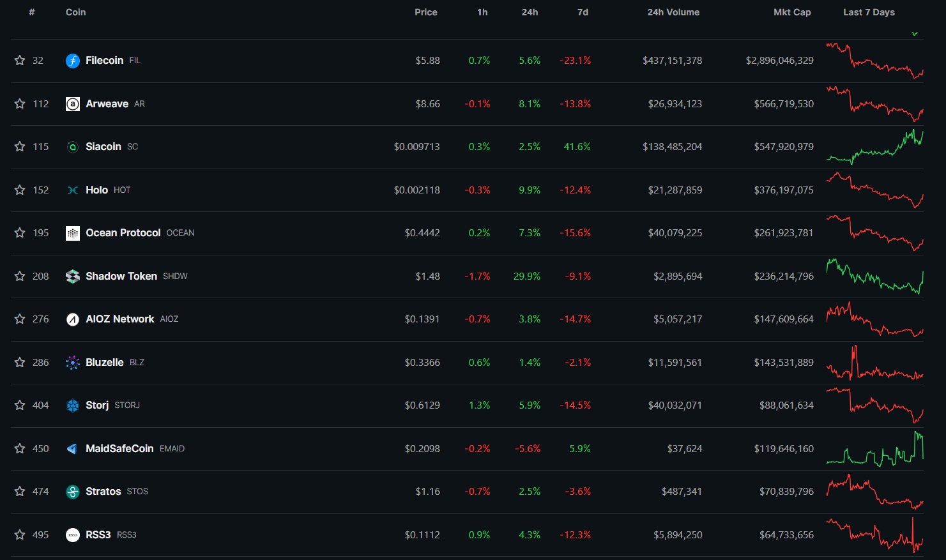Viewport: 946px width, 560px height.
Task: Open the Arweave coin page link
Action: tap(107, 103)
